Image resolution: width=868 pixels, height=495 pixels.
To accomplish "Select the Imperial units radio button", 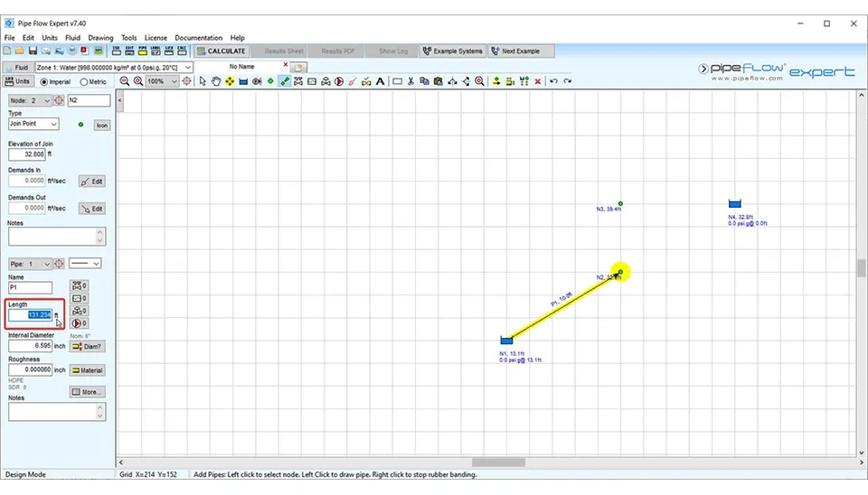I will 43,81.
